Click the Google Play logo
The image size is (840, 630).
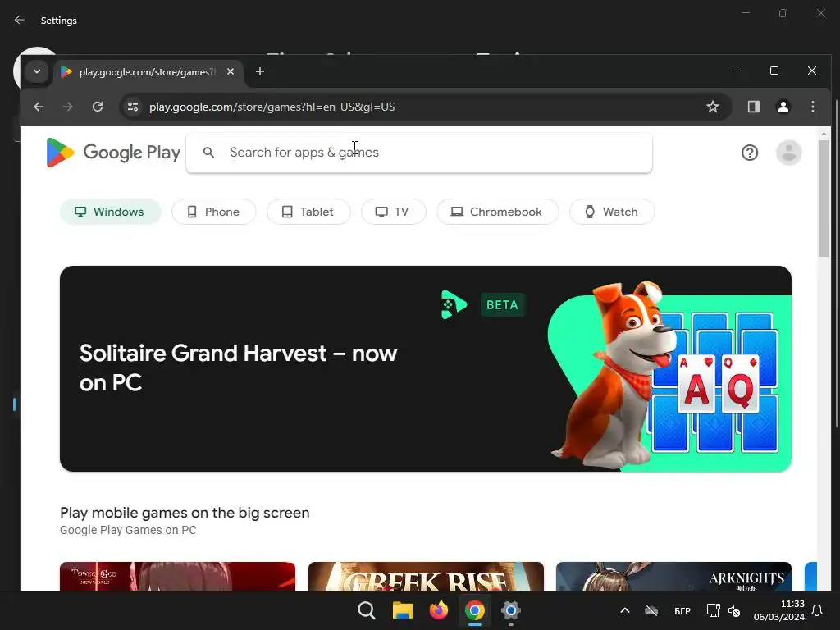[x=113, y=152]
